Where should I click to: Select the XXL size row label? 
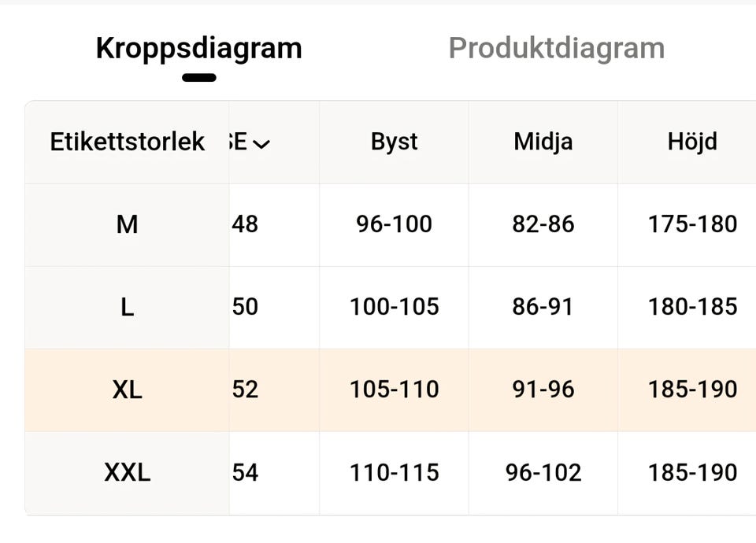[x=127, y=472]
